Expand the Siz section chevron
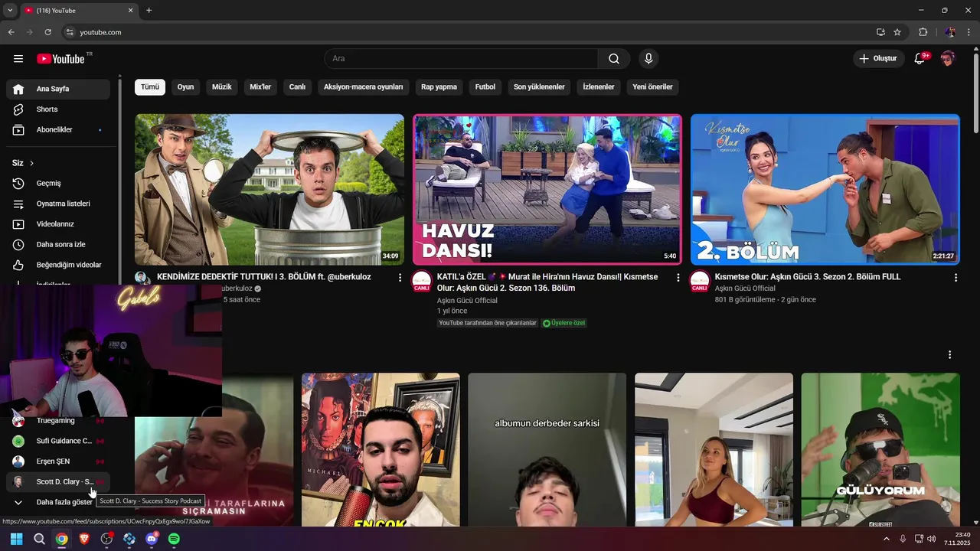 tap(31, 163)
